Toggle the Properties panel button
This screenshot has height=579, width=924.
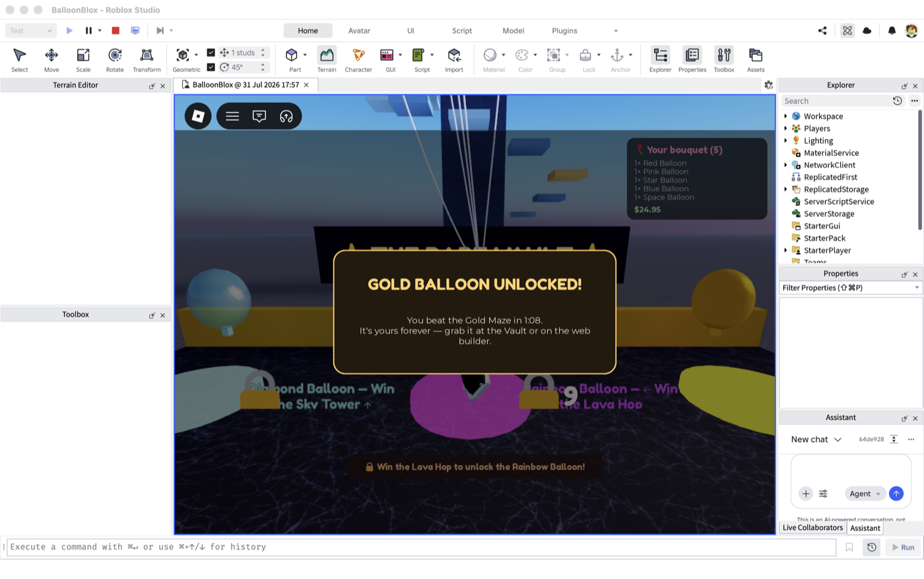pos(692,59)
